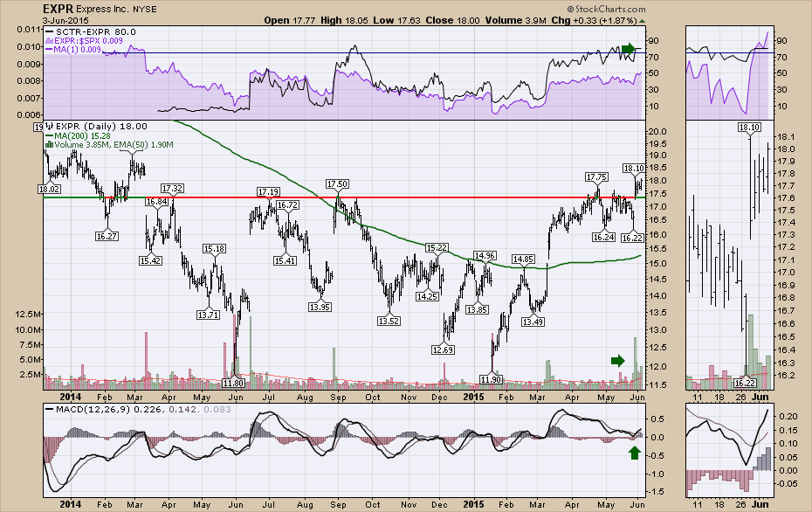Image resolution: width=812 pixels, height=512 pixels.
Task: Click the candlestick icon before EXPR (Daily)
Action: [50, 126]
